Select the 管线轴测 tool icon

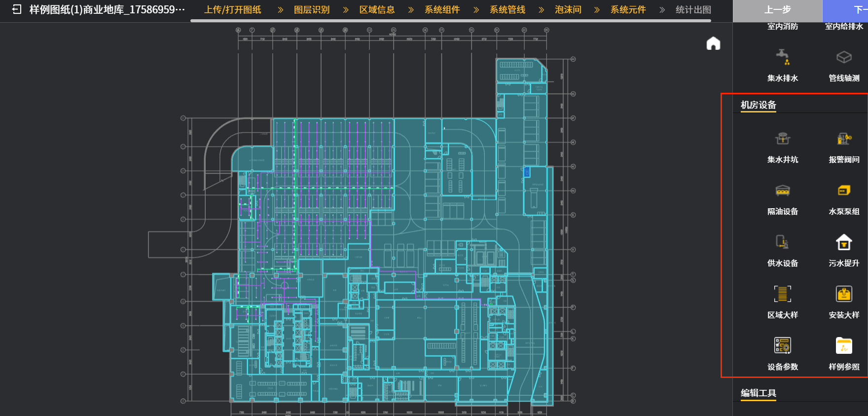coord(843,58)
